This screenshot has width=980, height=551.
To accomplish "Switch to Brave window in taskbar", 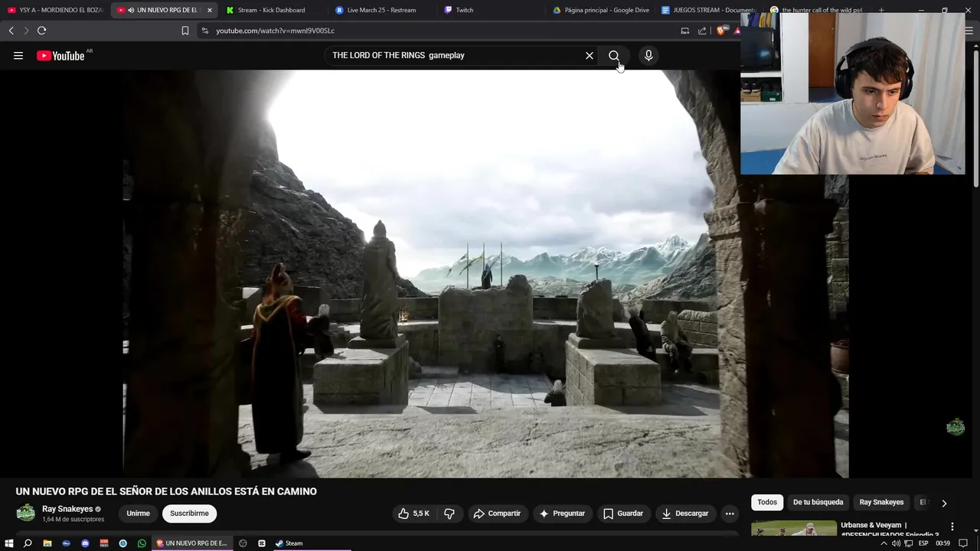I will [192, 543].
